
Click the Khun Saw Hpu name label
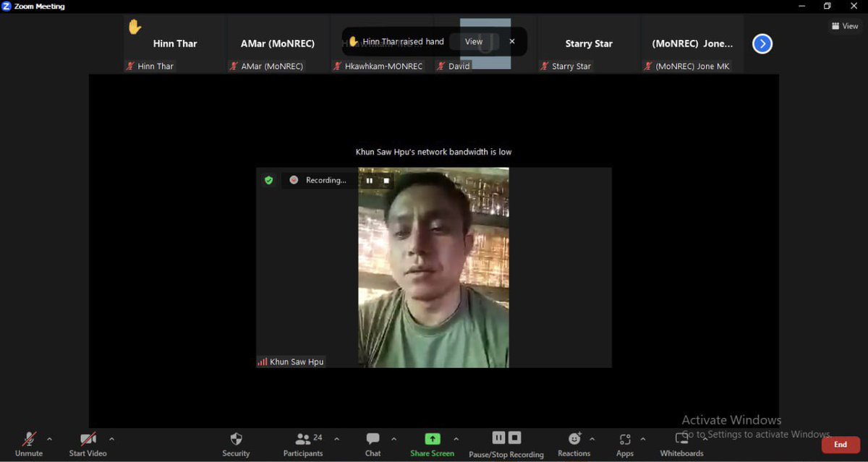point(297,362)
